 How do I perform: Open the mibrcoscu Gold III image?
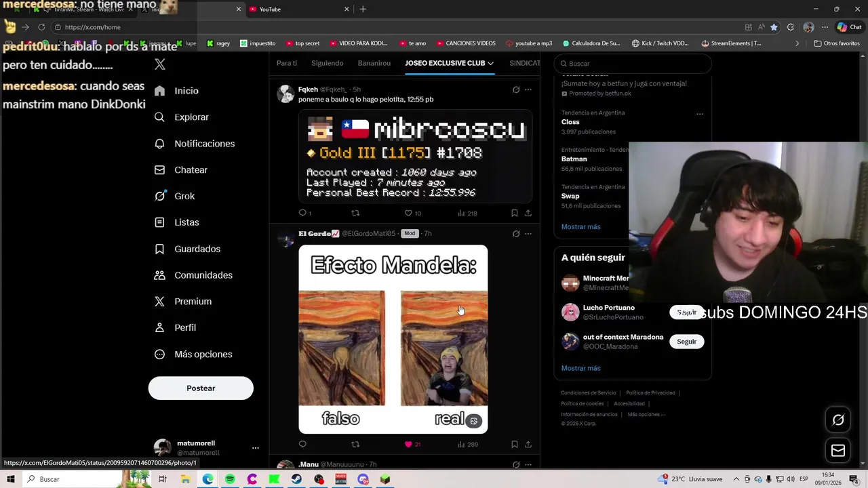coord(415,157)
